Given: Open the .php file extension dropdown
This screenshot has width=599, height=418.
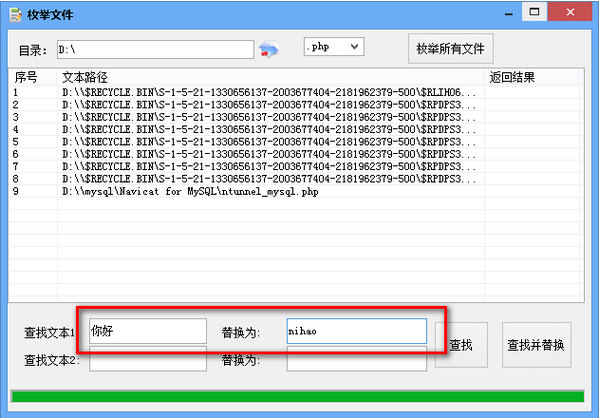Looking at the screenshot, I should pyautogui.click(x=334, y=47).
